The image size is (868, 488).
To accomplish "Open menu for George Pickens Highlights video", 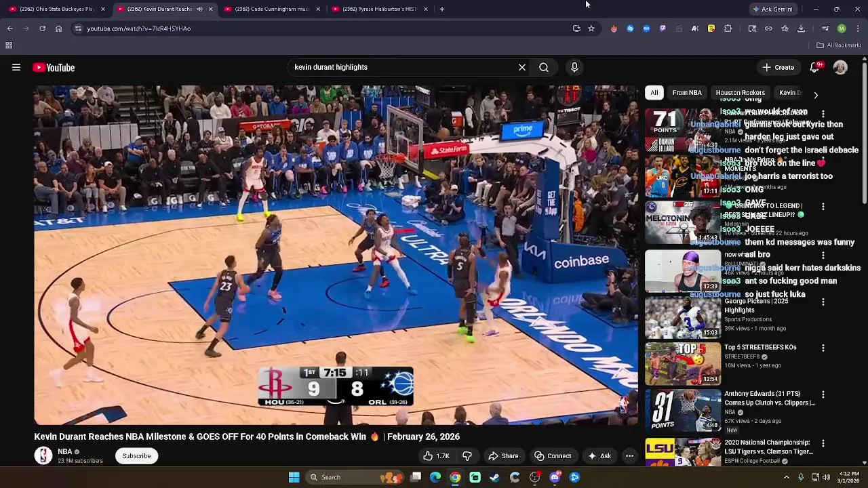I will click(823, 302).
